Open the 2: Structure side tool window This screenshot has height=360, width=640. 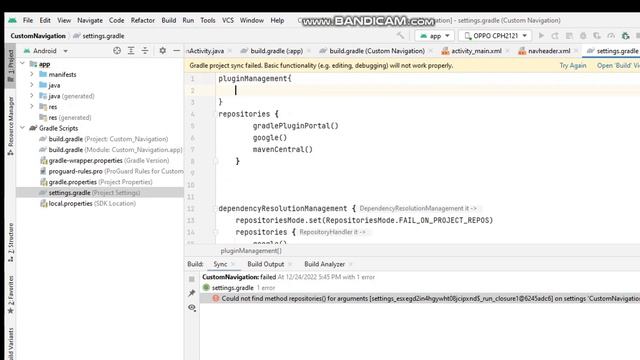(11, 242)
